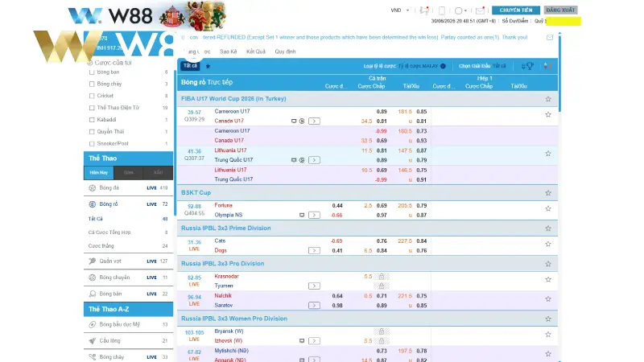Open the mail envelope icon in header
644x362 pixels.
point(480,10)
